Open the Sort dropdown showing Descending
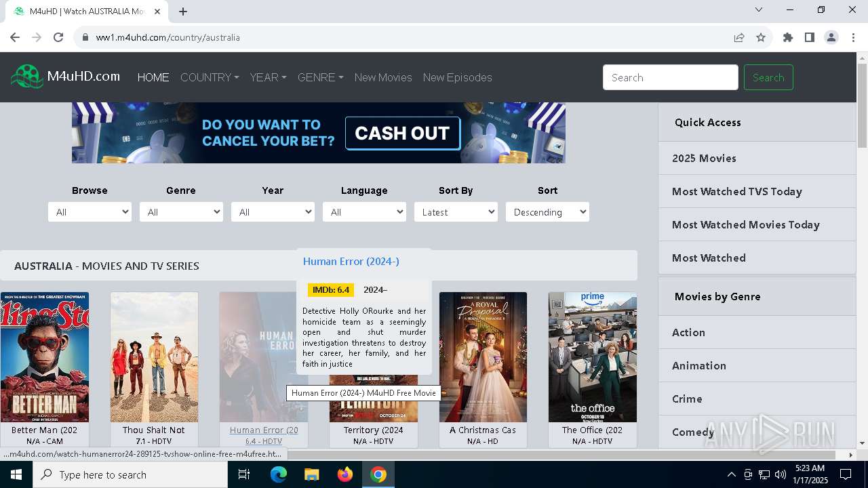 pyautogui.click(x=547, y=212)
